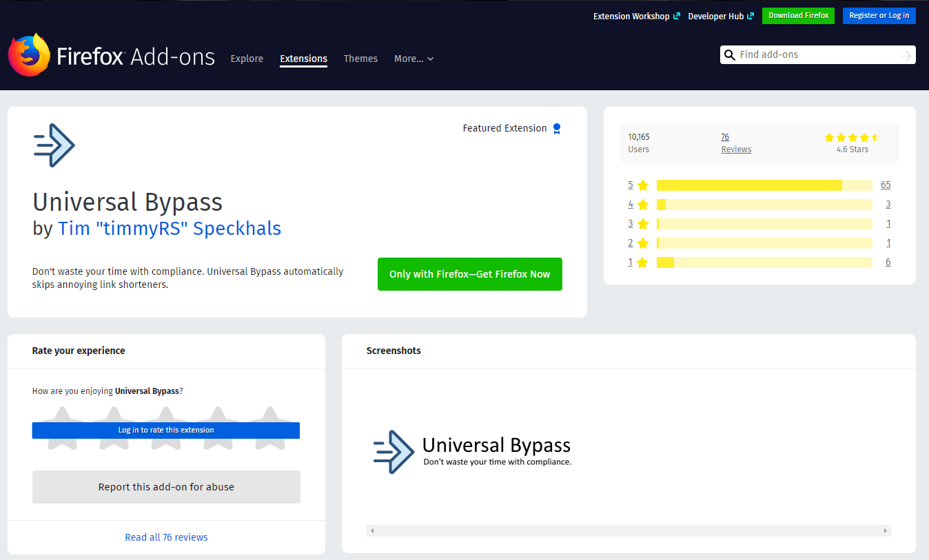
Task: Click the "Screenshots" heading
Action: [x=394, y=351]
